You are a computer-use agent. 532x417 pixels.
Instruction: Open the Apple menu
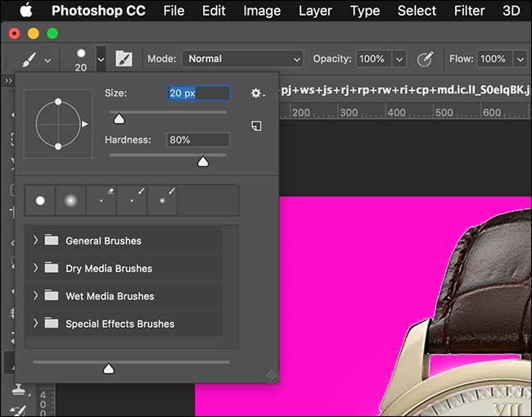tap(26, 11)
